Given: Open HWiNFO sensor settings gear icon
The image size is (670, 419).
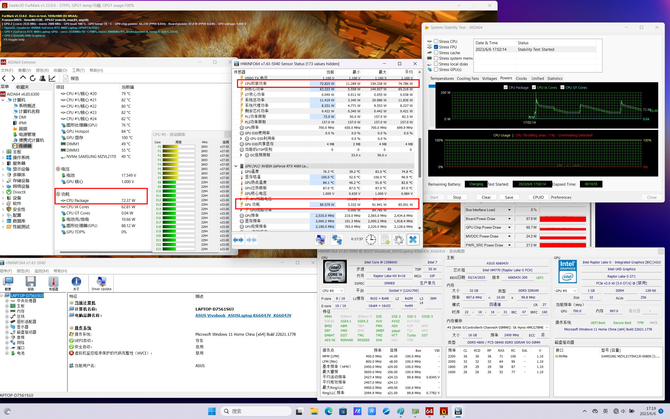Looking at the screenshot, I should (x=398, y=240).
